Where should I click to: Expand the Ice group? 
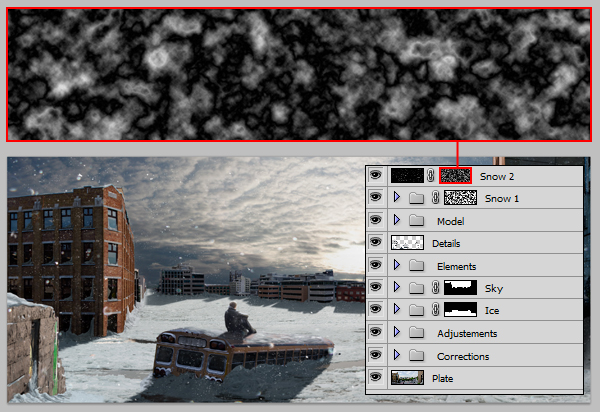coord(397,309)
